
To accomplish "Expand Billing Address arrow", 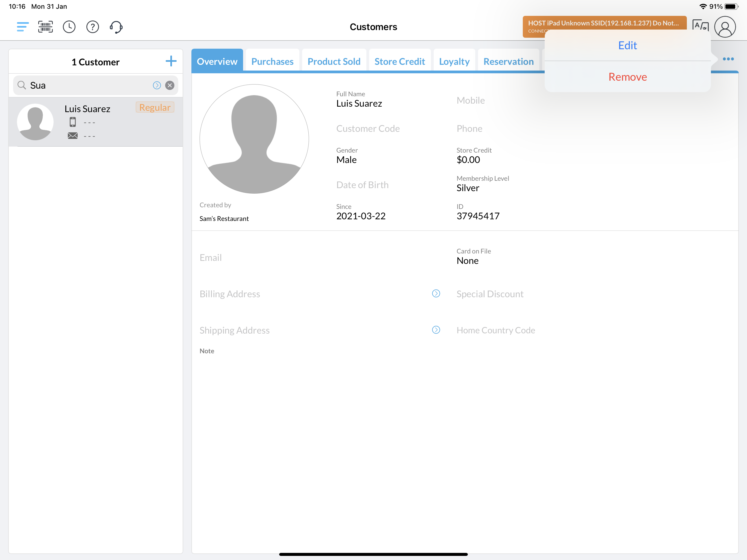I will (x=436, y=293).
